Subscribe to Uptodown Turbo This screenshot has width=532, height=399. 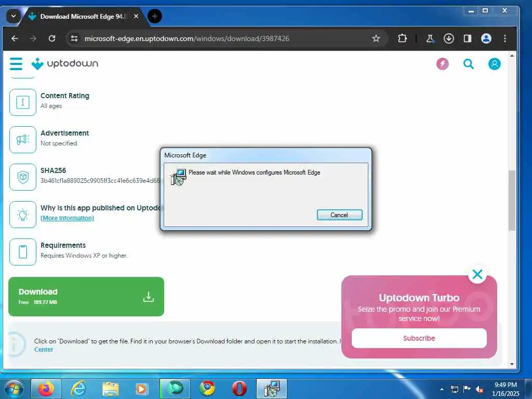tap(419, 338)
